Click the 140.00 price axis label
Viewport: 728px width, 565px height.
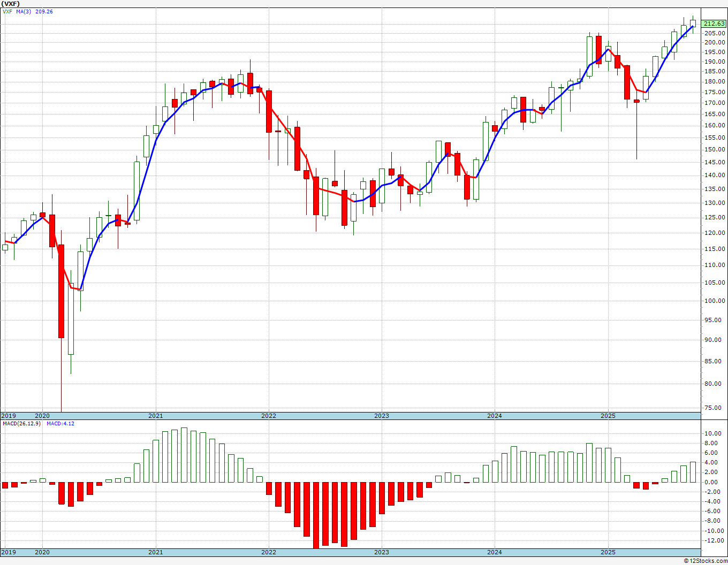pos(715,175)
